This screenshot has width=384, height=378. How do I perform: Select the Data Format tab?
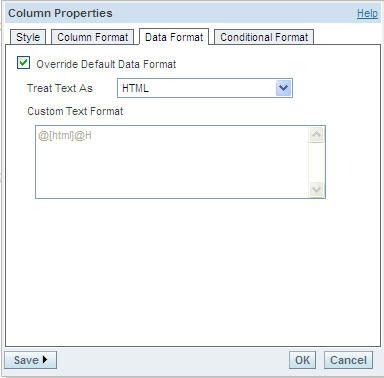point(174,37)
